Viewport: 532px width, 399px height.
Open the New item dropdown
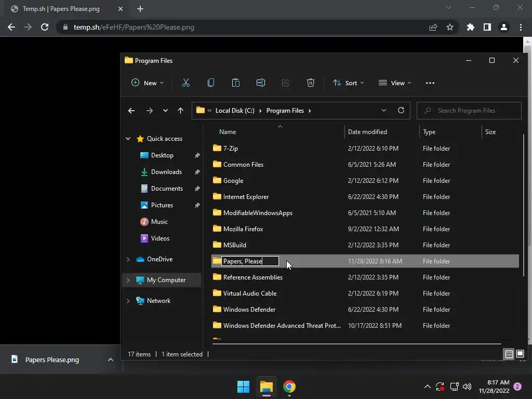pyautogui.click(x=148, y=83)
